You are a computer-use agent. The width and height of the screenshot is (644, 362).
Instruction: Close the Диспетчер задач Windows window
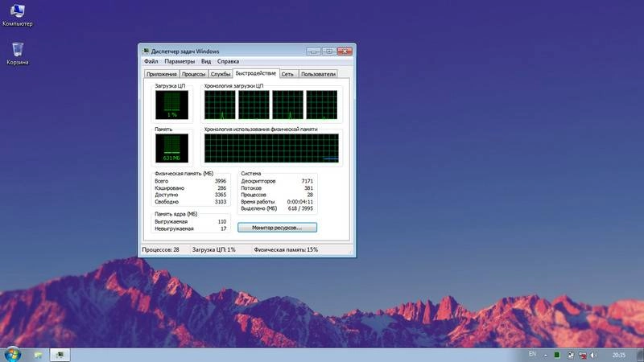(345, 51)
